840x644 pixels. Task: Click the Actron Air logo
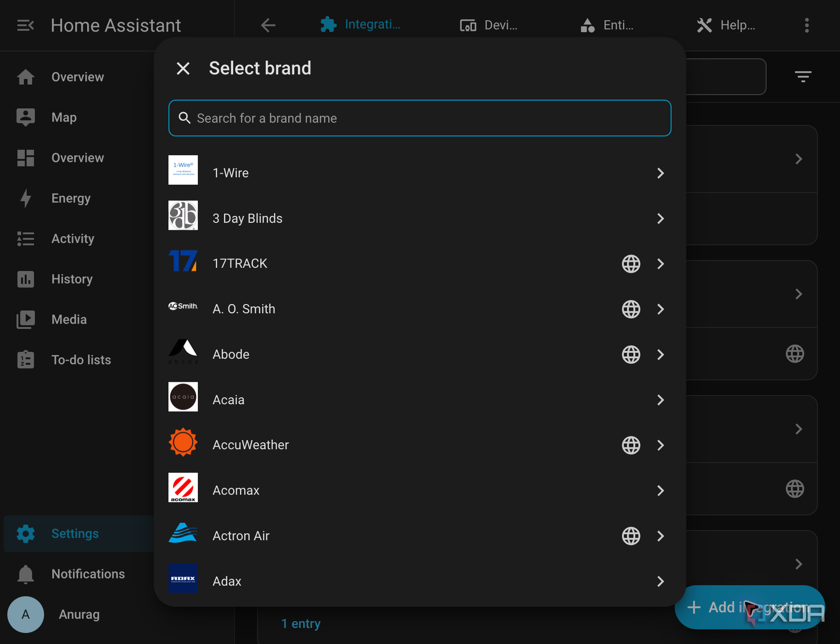pos(183,533)
